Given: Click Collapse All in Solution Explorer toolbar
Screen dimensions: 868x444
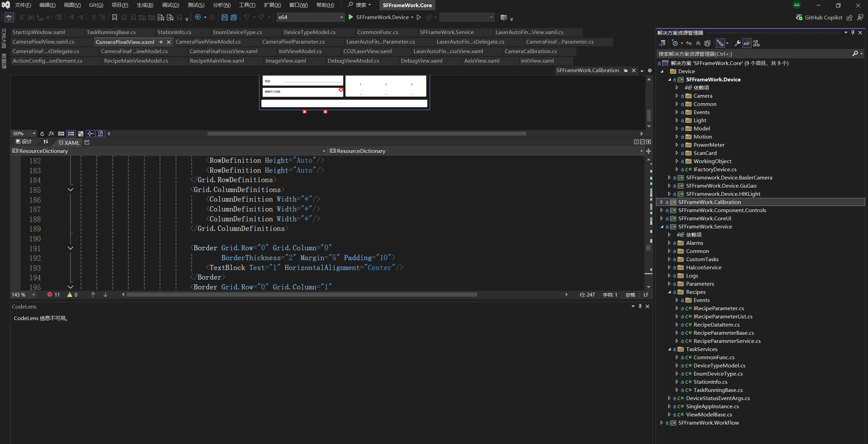Looking at the screenshot, I should point(698,43).
